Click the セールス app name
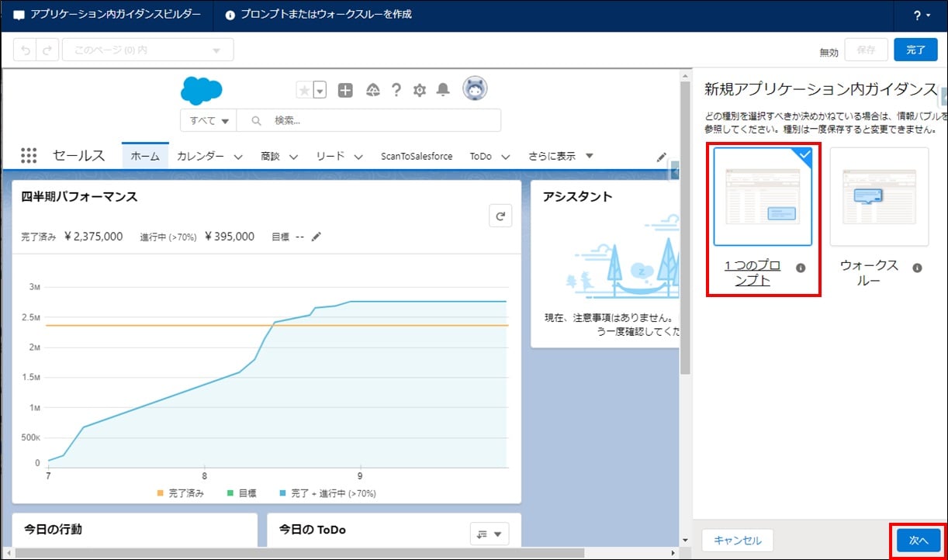 78,156
